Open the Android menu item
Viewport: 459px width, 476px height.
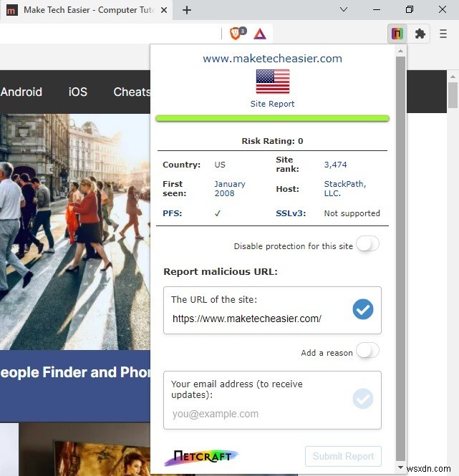21,92
